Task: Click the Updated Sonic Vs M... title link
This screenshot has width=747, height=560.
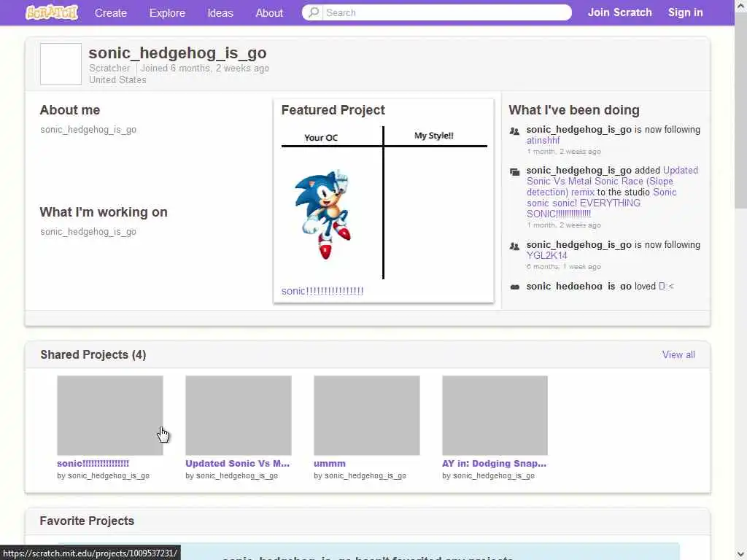Action: point(237,463)
